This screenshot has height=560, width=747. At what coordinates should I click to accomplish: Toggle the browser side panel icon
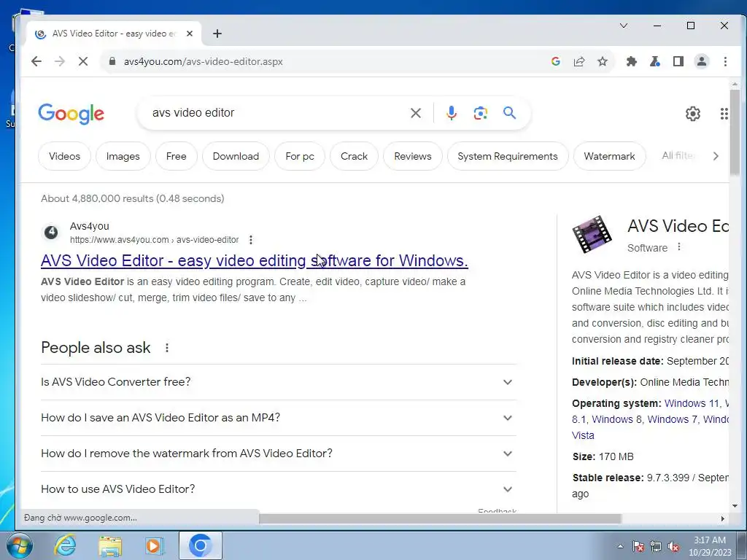pos(678,61)
